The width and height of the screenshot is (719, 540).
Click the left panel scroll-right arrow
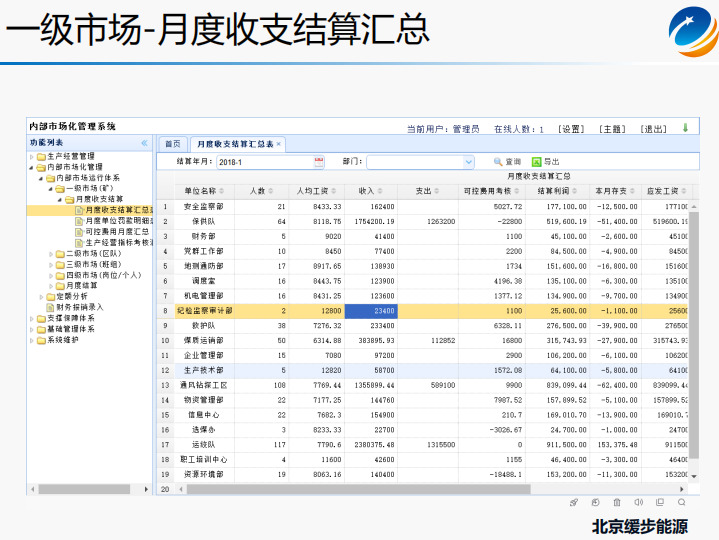pos(146,489)
